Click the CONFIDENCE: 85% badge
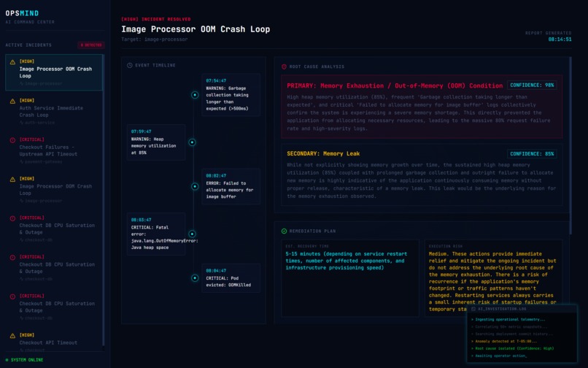The width and height of the screenshot is (588, 368). click(x=532, y=154)
